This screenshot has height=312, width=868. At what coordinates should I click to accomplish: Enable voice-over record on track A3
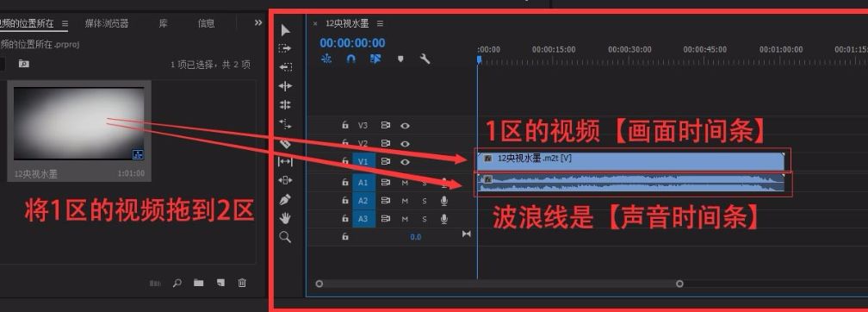pyautogui.click(x=444, y=219)
